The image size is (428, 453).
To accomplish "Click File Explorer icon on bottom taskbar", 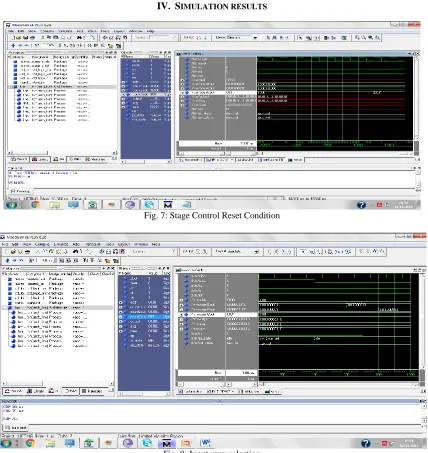I will 50,443.
